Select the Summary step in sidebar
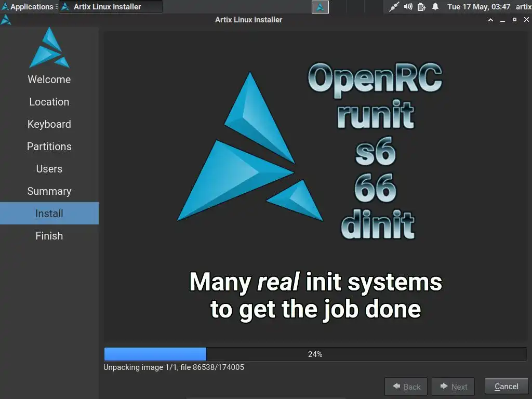This screenshot has width=532, height=399. (x=49, y=191)
